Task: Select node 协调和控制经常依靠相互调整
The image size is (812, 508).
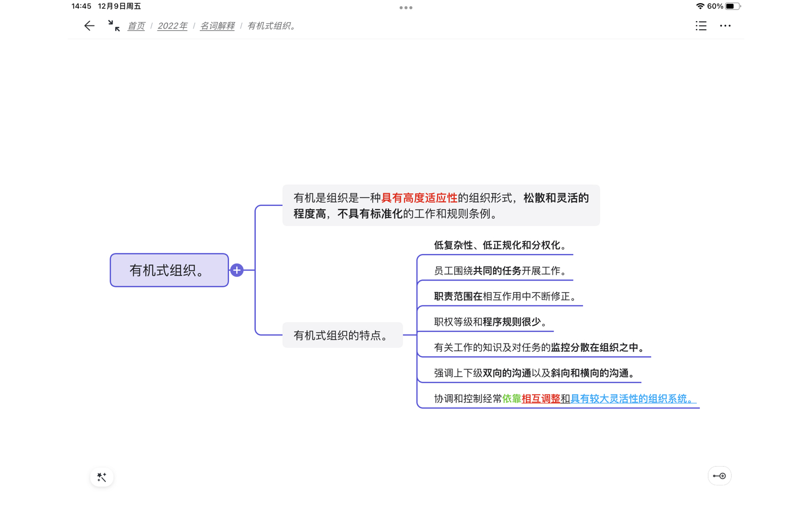Action: 564,399
